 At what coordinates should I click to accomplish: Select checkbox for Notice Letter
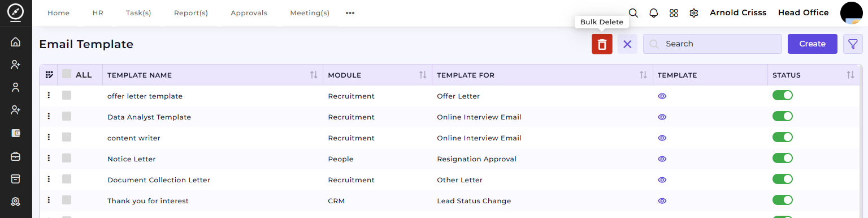[x=67, y=158]
